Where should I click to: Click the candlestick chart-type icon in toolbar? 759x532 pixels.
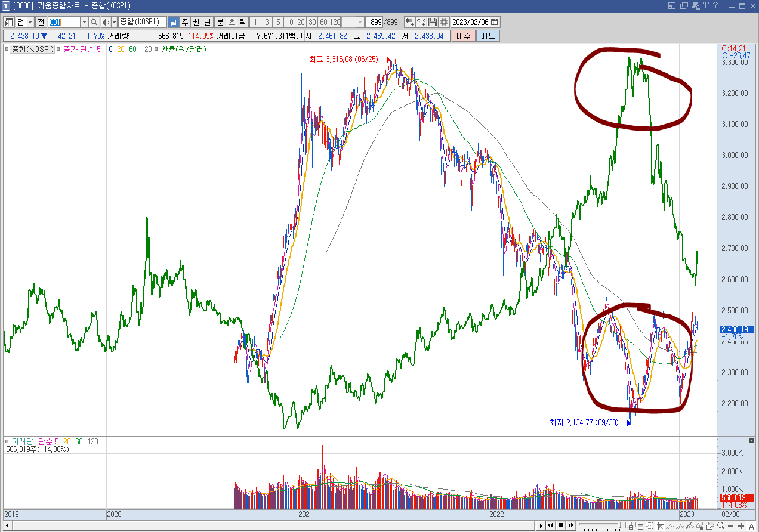410,22
